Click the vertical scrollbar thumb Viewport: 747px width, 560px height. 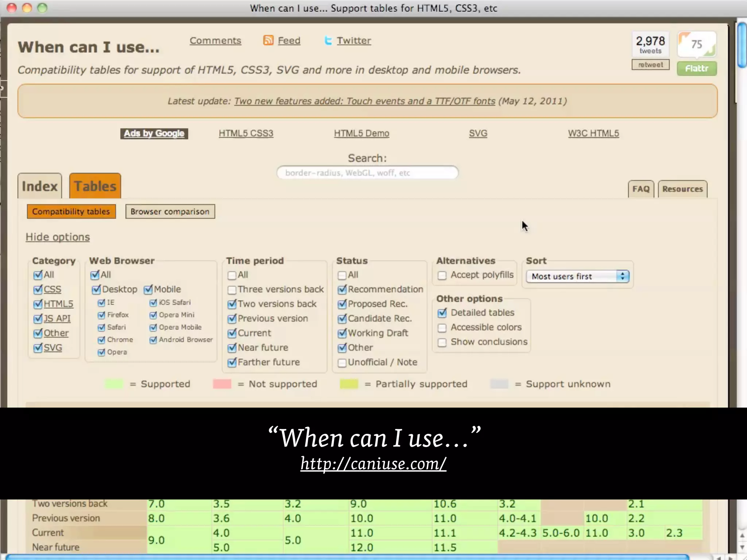coord(742,45)
